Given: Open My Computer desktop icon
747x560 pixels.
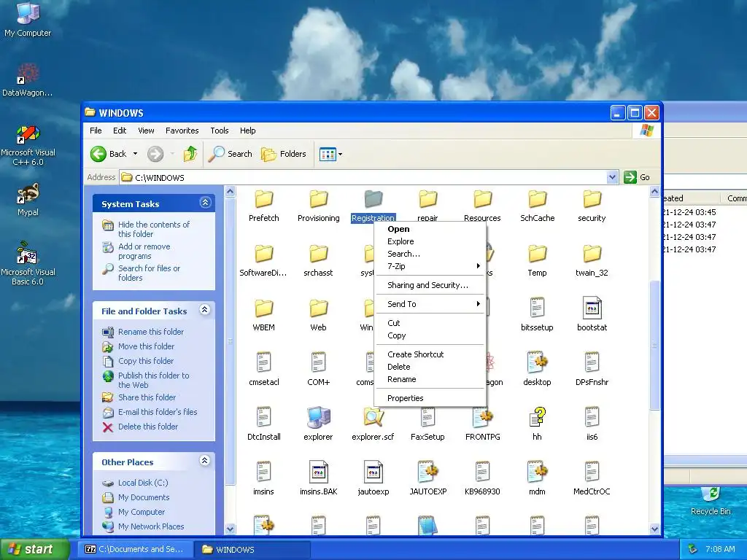Looking at the screenshot, I should point(28,20).
